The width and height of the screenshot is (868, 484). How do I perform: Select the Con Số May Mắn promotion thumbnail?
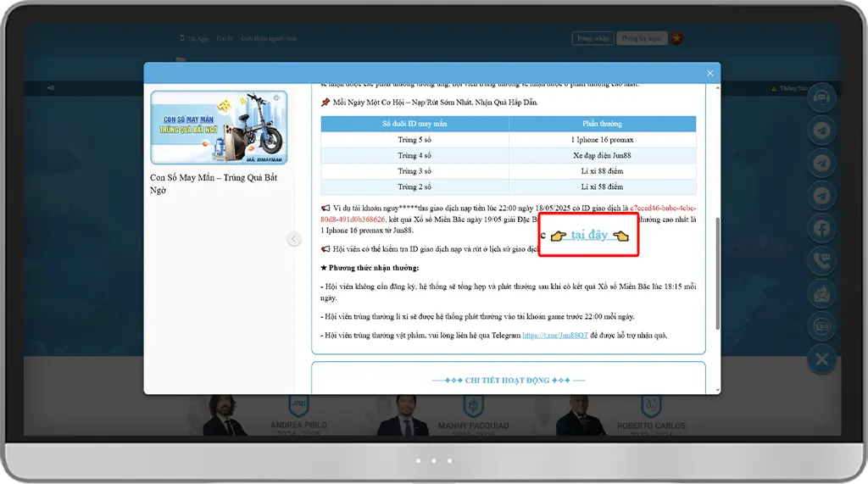click(x=219, y=127)
